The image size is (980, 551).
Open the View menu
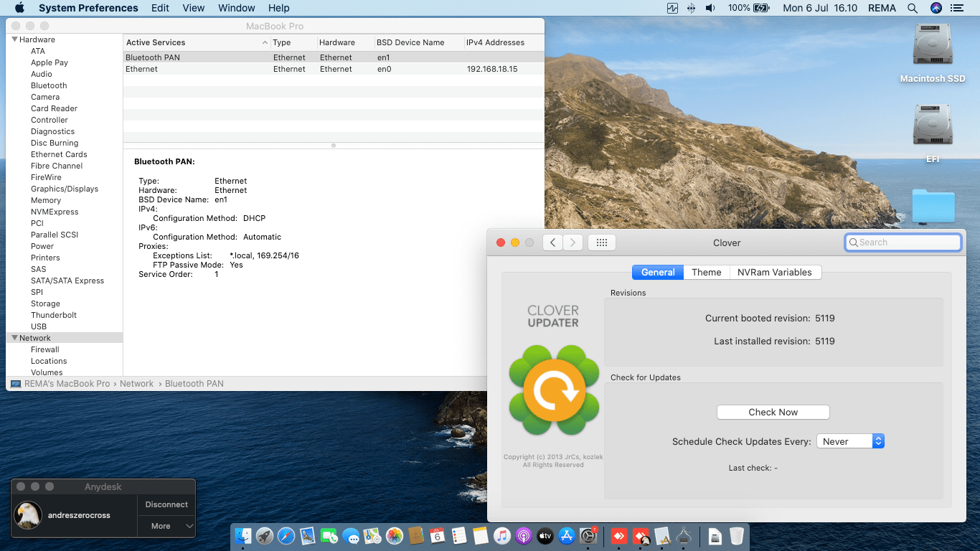point(194,8)
